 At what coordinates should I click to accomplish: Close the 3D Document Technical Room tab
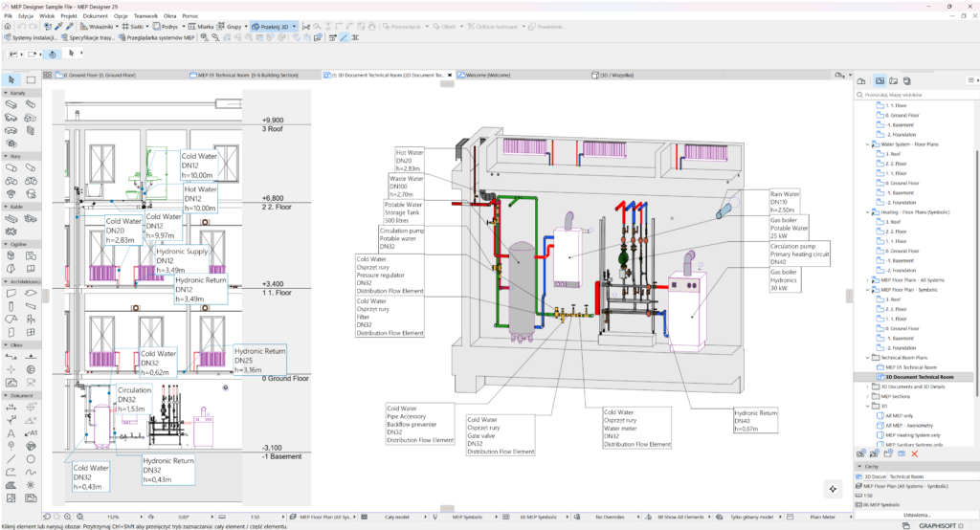[450, 75]
